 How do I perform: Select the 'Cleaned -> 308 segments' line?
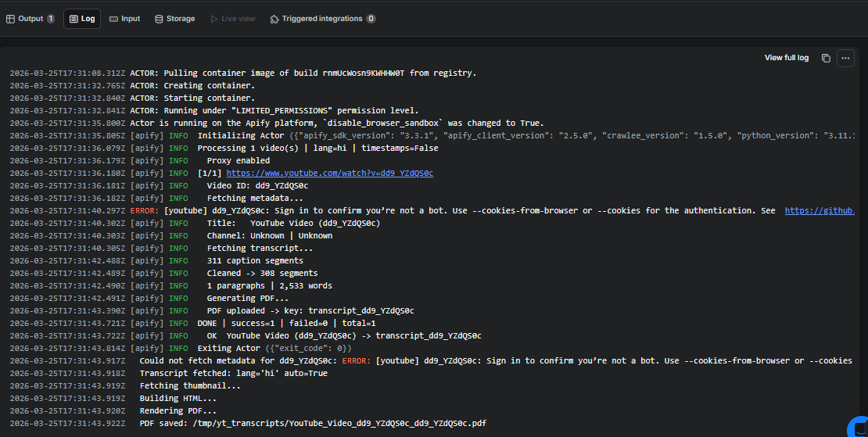[164, 274]
